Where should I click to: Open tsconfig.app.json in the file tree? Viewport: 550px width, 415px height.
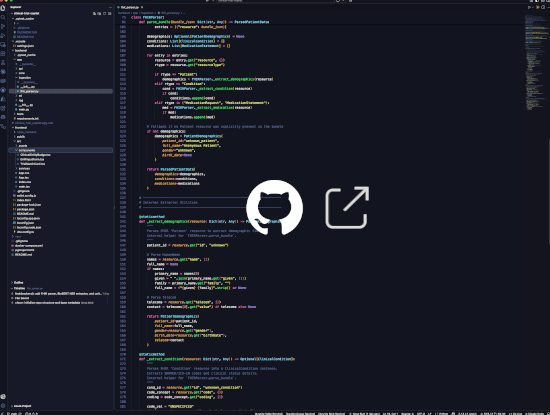coord(28,218)
